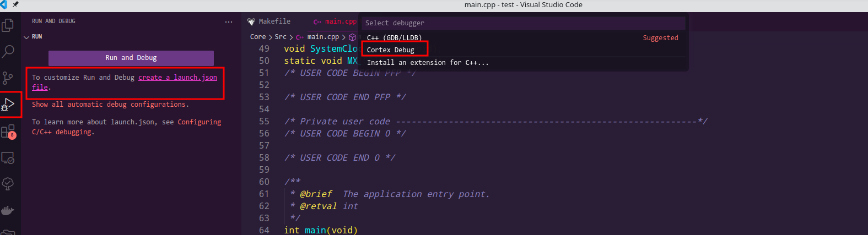
Task: Open the Run and Debug more actions menu
Action: (229, 21)
